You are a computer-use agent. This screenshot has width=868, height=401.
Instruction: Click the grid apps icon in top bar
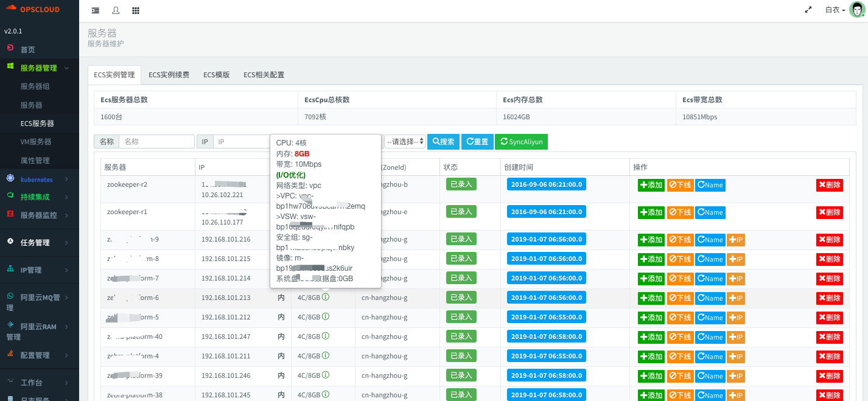pyautogui.click(x=136, y=11)
